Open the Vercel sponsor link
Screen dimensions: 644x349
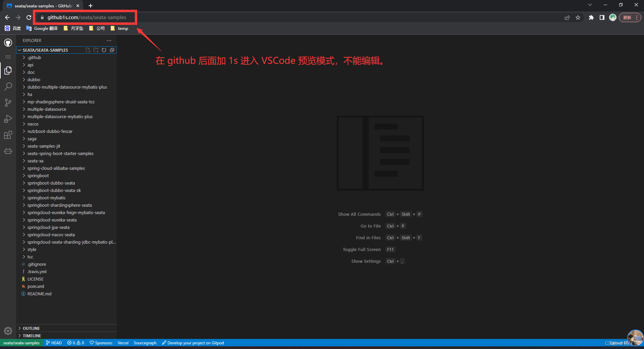[123, 343]
